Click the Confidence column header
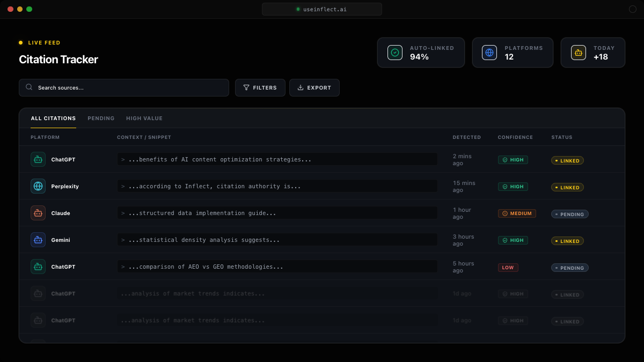The image size is (644, 362). coord(515,137)
